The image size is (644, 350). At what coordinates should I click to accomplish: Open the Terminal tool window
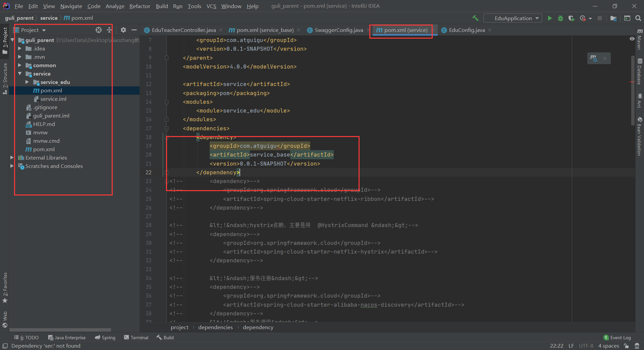(x=136, y=338)
